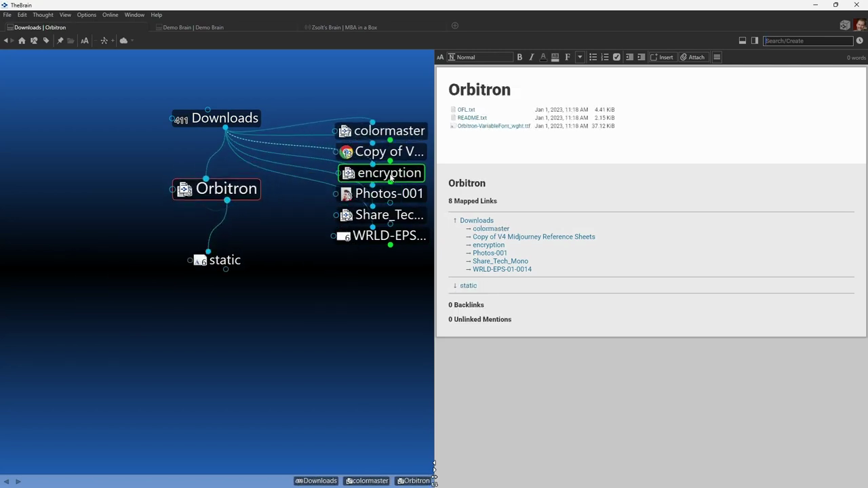Follow the Share_Tech_Mono mapped link
The image size is (868, 488).
click(x=500, y=261)
